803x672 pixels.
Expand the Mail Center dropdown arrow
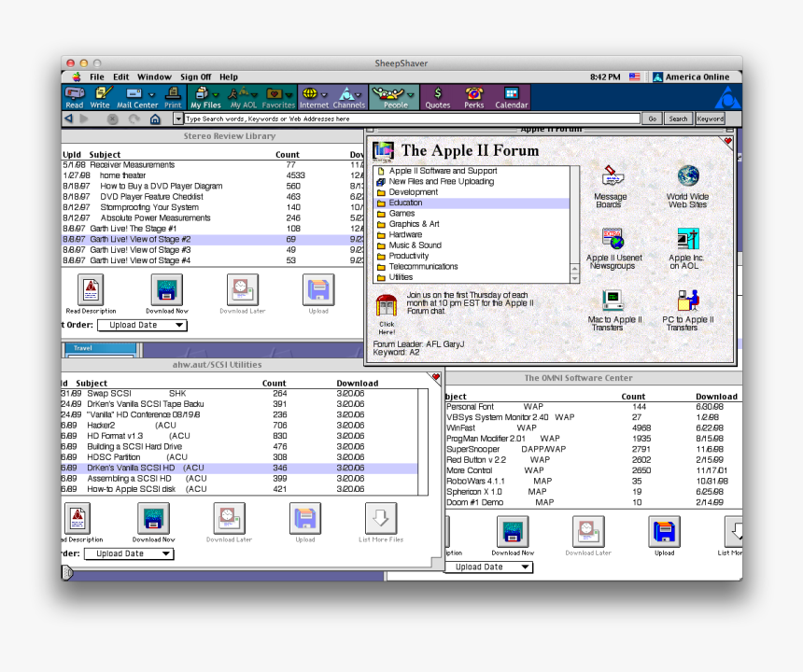point(151,94)
